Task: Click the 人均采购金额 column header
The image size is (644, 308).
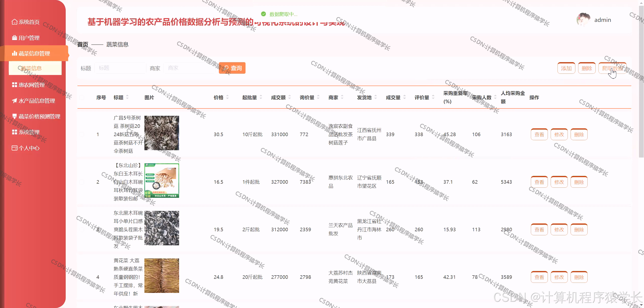Action: tap(513, 97)
